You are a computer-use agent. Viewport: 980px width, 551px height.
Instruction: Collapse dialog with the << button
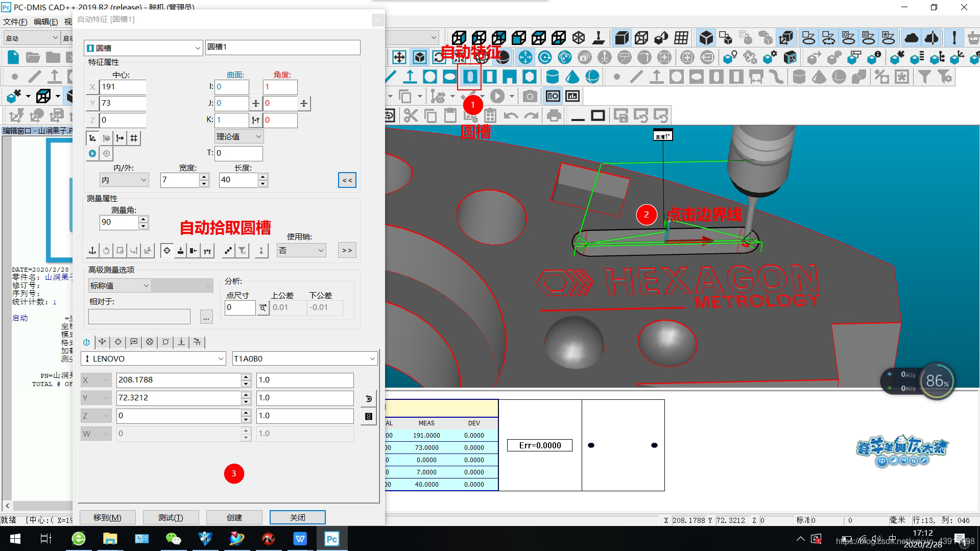tap(347, 180)
